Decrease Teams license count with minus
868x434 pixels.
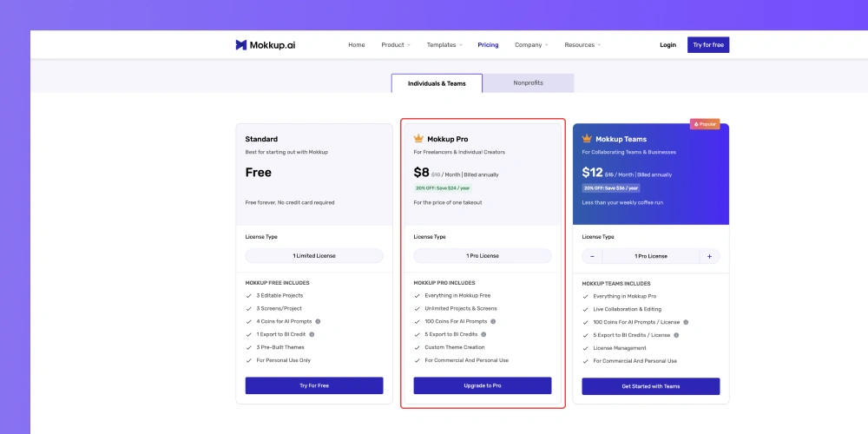tap(592, 256)
